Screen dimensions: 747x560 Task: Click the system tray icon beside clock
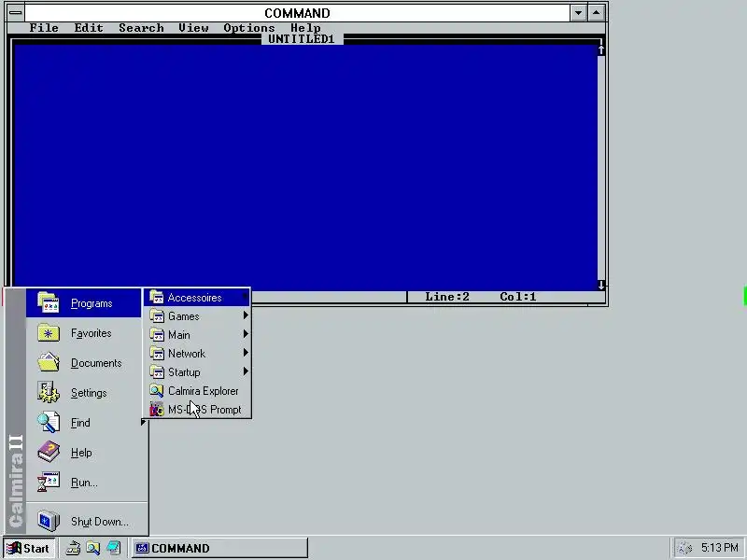pyautogui.click(x=685, y=548)
